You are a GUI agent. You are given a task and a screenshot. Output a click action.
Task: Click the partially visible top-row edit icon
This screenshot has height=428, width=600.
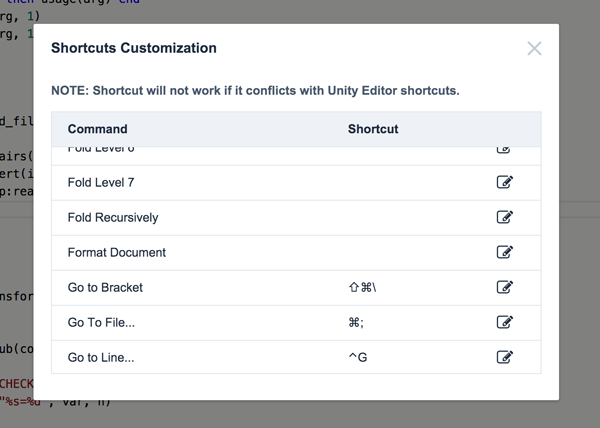(503, 150)
